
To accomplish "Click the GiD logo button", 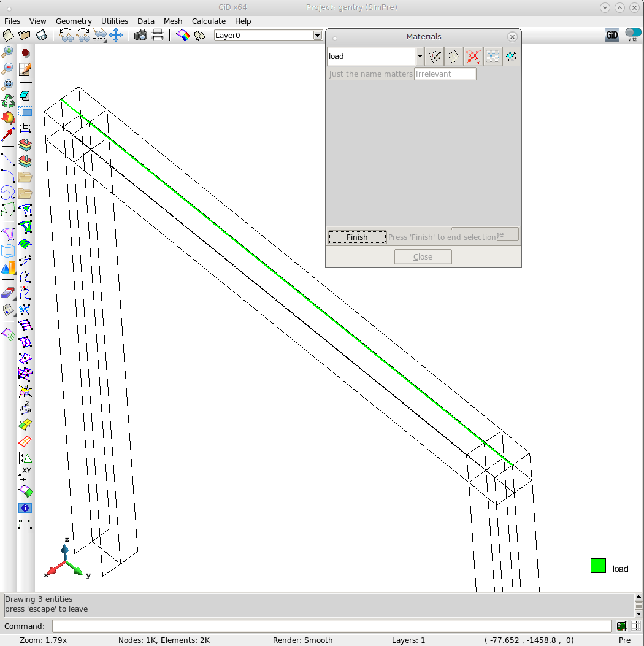I will (x=612, y=35).
